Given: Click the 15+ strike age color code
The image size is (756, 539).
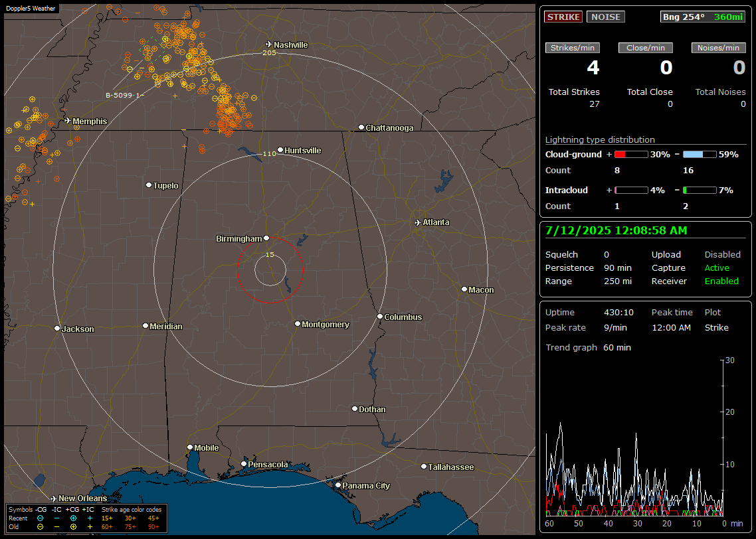Looking at the screenshot, I should pos(107,518).
